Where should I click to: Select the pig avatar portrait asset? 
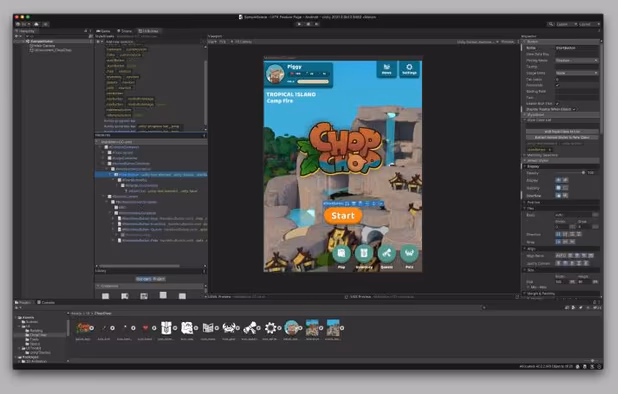click(291, 328)
